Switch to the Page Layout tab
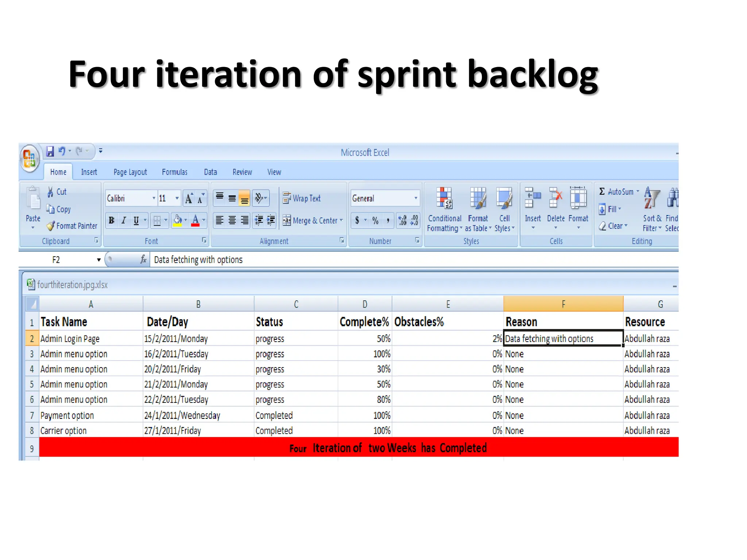Viewport: 747px width, 560px height. point(130,172)
